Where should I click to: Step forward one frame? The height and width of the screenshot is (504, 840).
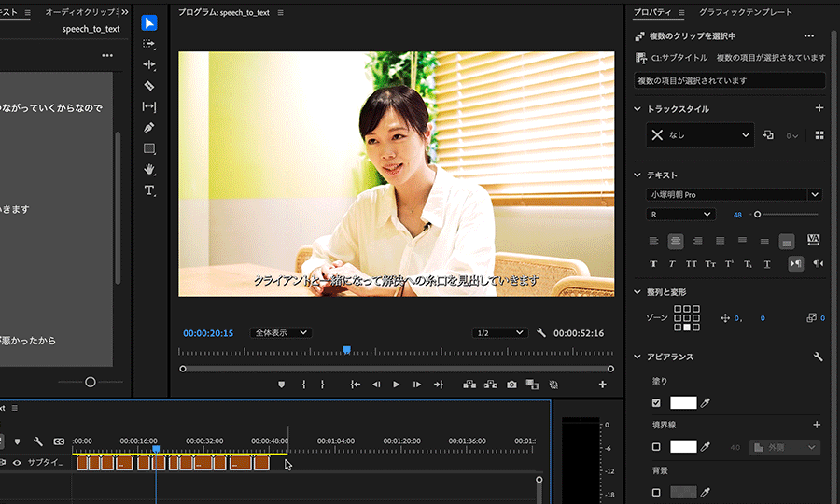pyautogui.click(x=417, y=385)
